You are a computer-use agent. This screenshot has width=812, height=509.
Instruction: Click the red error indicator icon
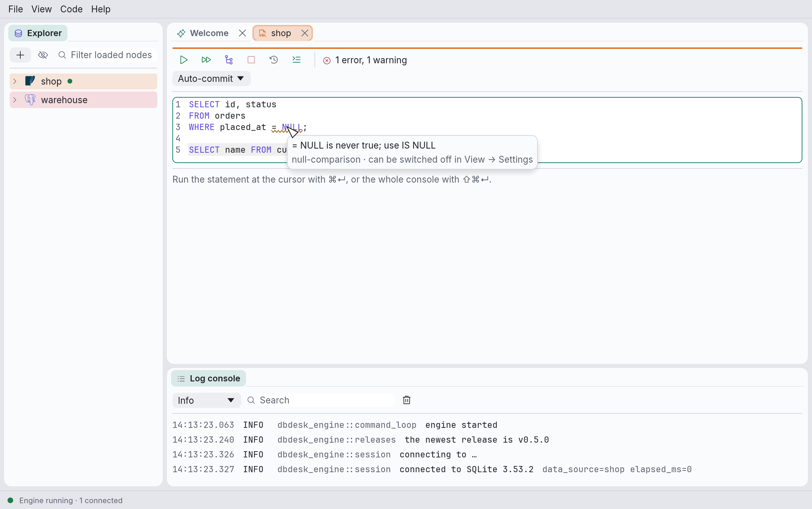327,61
